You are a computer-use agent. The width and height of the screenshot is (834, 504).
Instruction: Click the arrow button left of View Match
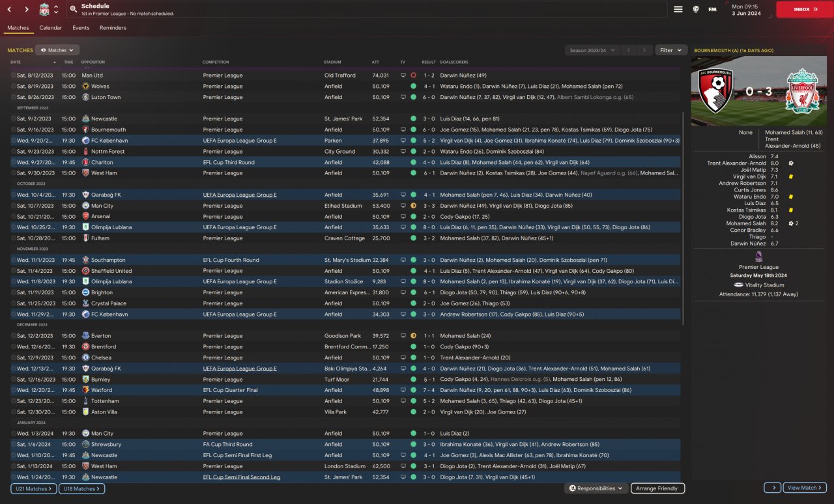coord(772,488)
